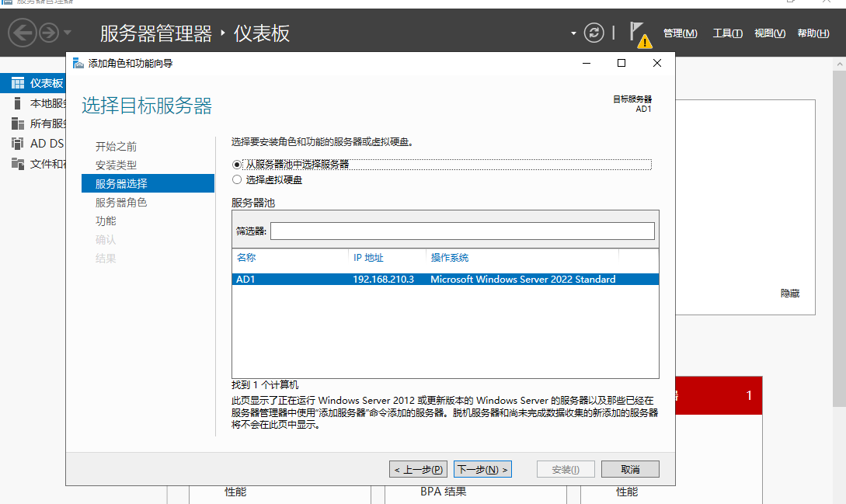
Task: Select the 本地服务器 sidebar icon
Action: click(x=18, y=103)
